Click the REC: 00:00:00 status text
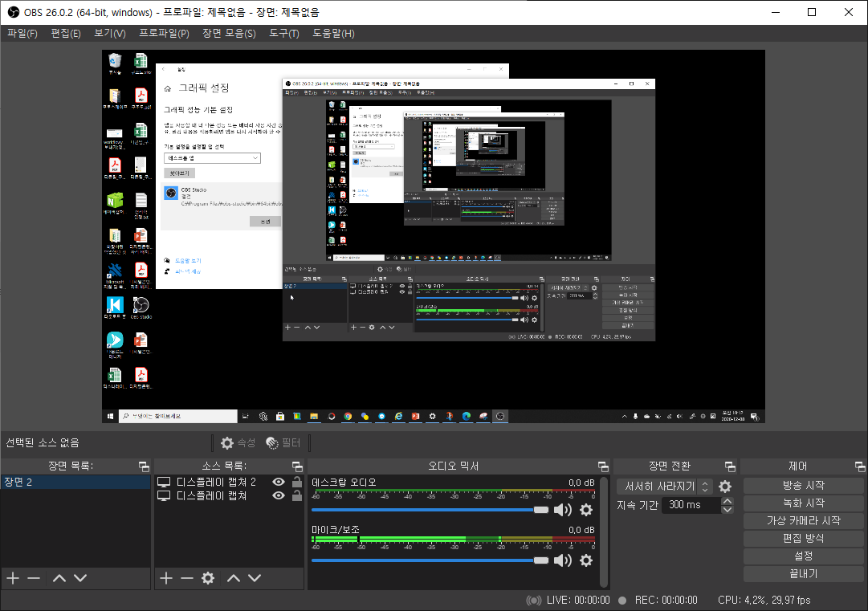Viewport: 868px width, 611px height. 666,601
